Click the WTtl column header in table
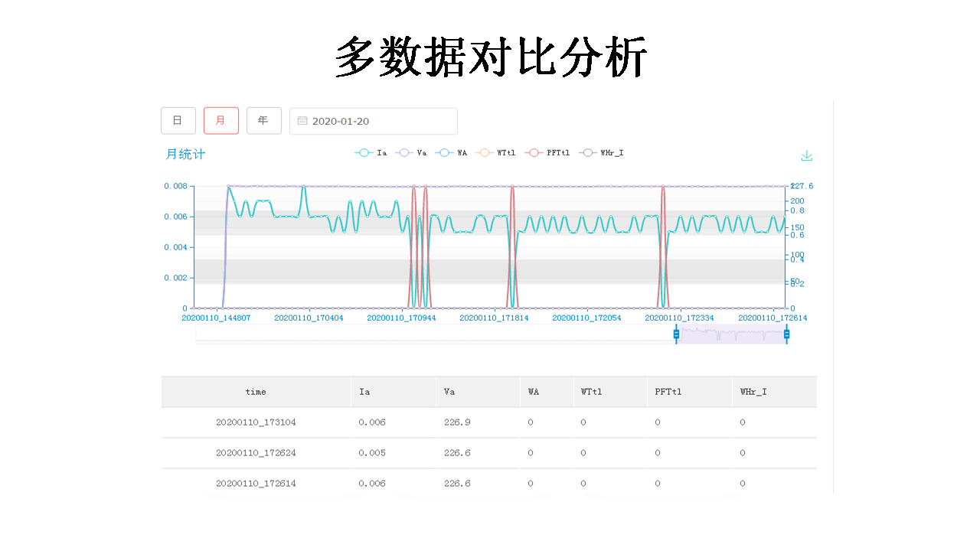 (610, 392)
